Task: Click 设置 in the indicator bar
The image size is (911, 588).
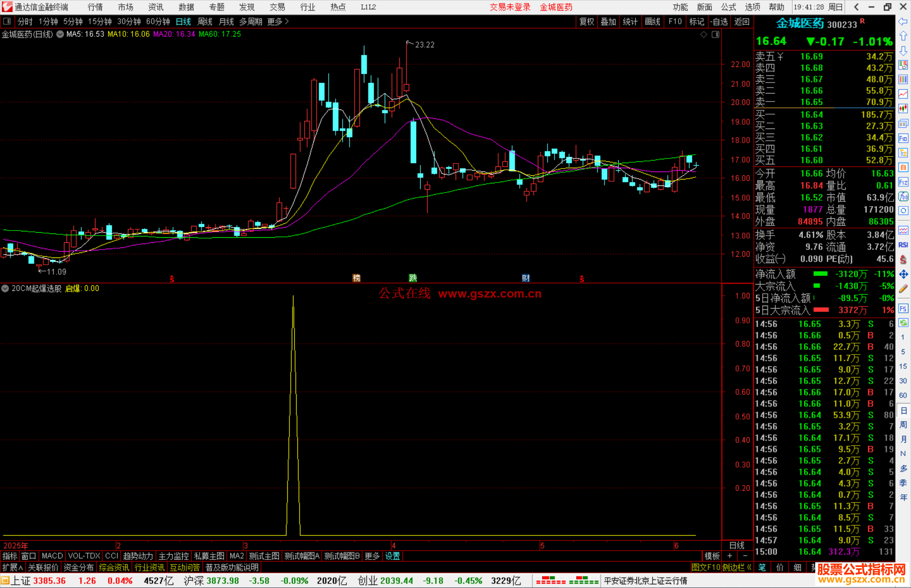Action: 393,556
